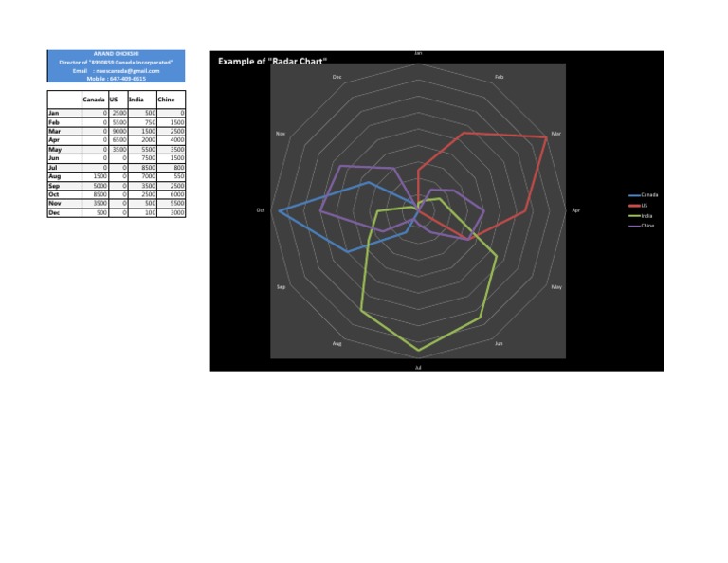
Task: Click the chart title 'Example of "Radar Chart"'
Action: coord(273,62)
